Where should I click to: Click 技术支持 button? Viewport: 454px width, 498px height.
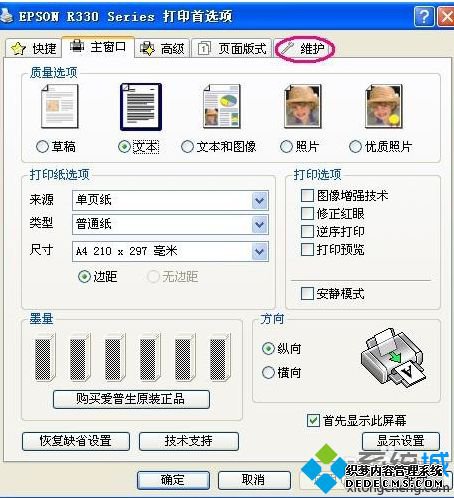tap(189, 441)
